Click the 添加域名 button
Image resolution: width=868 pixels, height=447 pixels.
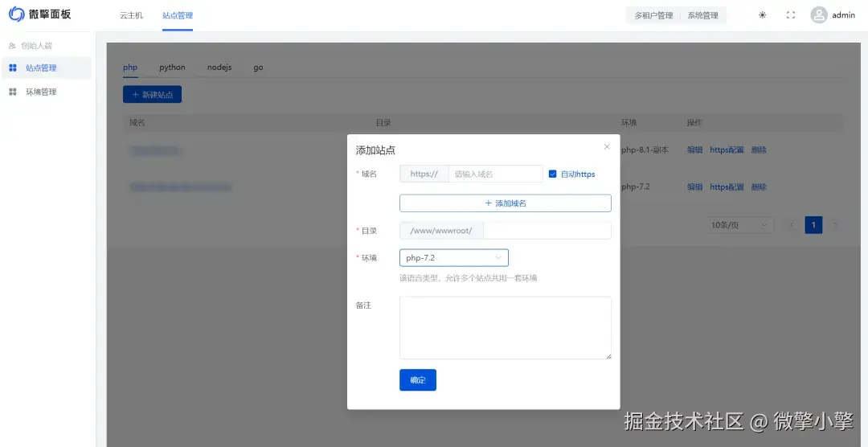(506, 203)
